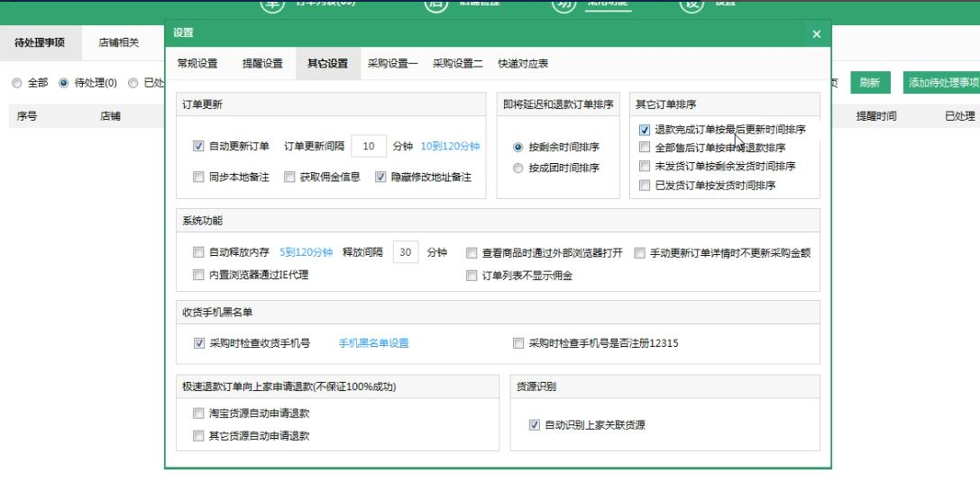Click the 订单更新间隔 field showing 10
This screenshot has width=980, height=500.
tap(369, 146)
